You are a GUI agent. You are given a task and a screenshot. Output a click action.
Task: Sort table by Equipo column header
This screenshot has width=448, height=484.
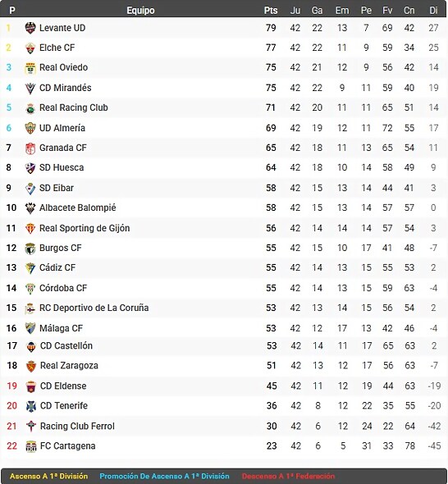tap(140, 11)
